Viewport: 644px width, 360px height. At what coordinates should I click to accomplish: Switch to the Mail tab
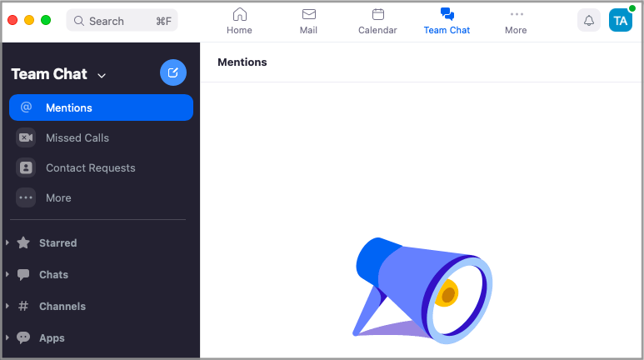[x=308, y=21]
